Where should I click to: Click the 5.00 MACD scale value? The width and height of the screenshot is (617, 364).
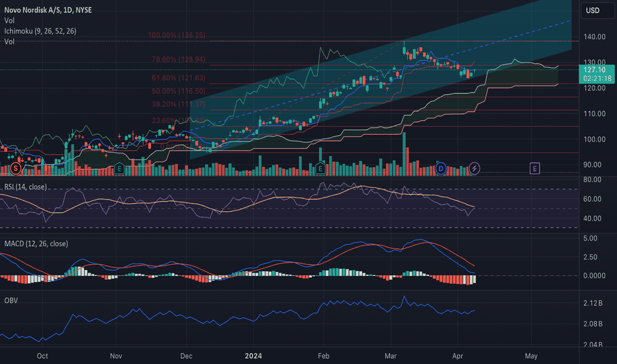tap(591, 238)
